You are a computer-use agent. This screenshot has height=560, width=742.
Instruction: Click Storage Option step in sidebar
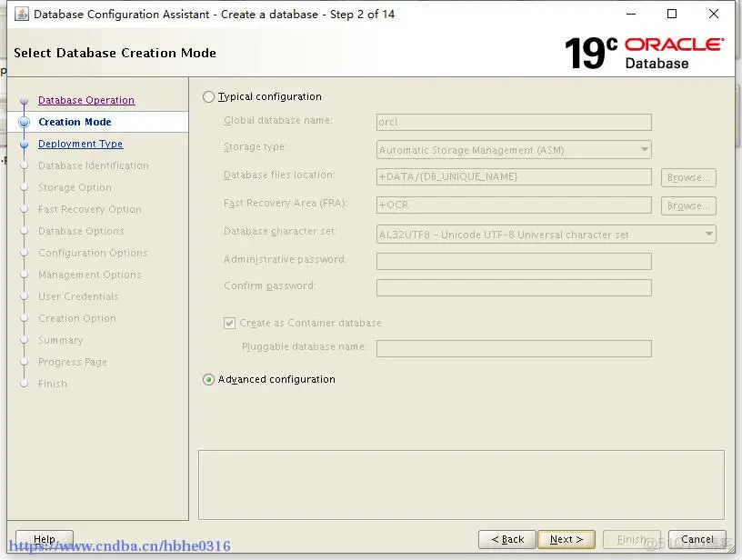click(x=75, y=187)
